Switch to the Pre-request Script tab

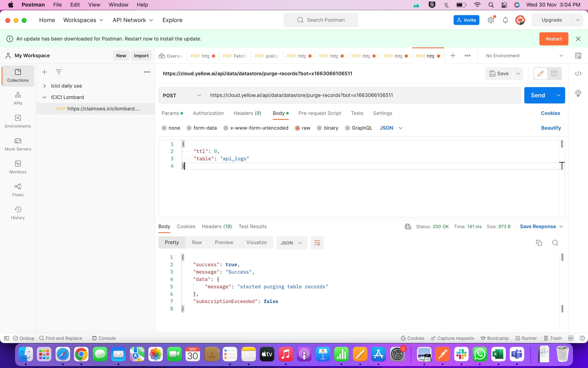(x=320, y=113)
